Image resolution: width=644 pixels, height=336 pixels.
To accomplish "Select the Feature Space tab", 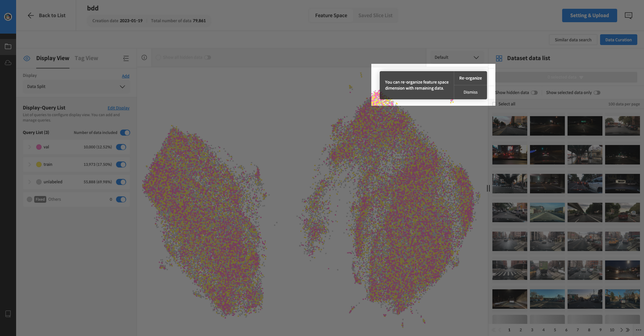I will coord(331,15).
